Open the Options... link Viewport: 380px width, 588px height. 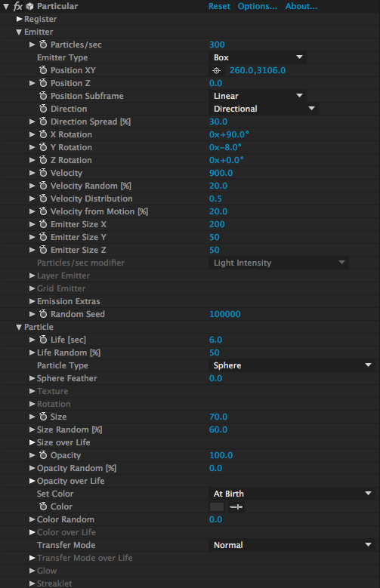(x=257, y=6)
